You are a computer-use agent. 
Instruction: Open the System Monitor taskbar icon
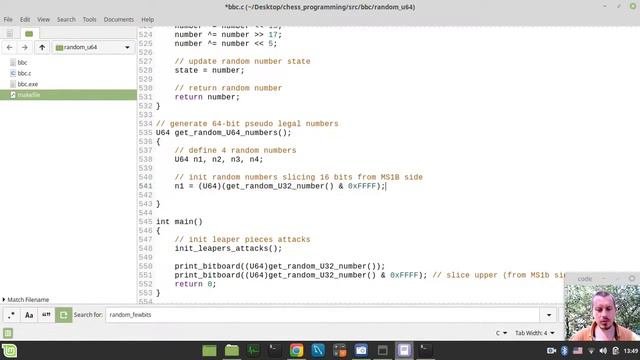tap(253, 351)
